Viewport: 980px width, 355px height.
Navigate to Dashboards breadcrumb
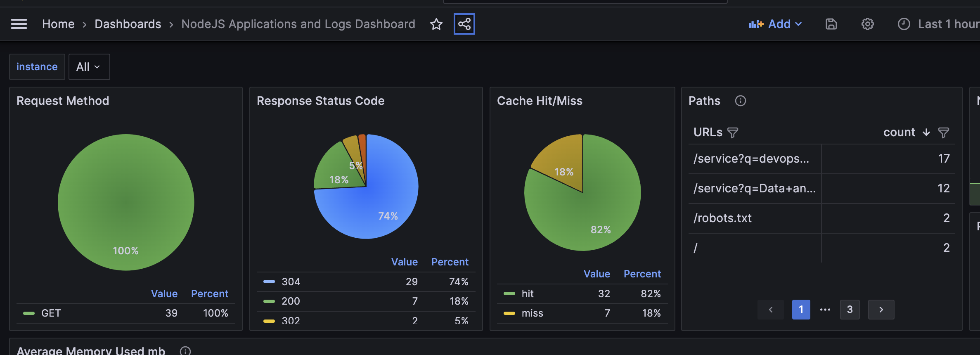[x=128, y=24]
